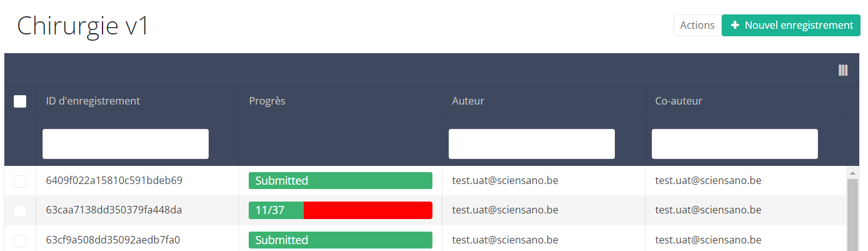Click the 11/37 progress bar
The width and height of the screenshot is (868, 251).
point(341,210)
